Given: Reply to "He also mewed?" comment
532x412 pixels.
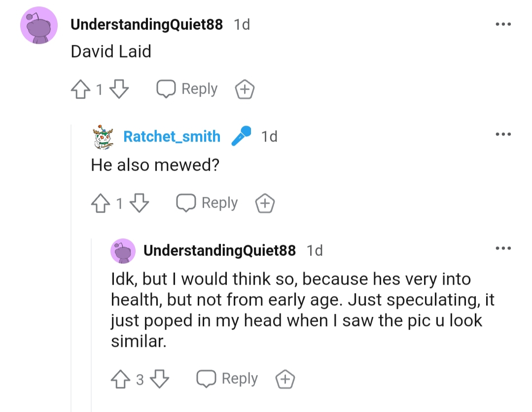Looking at the screenshot, I should 207,203.
